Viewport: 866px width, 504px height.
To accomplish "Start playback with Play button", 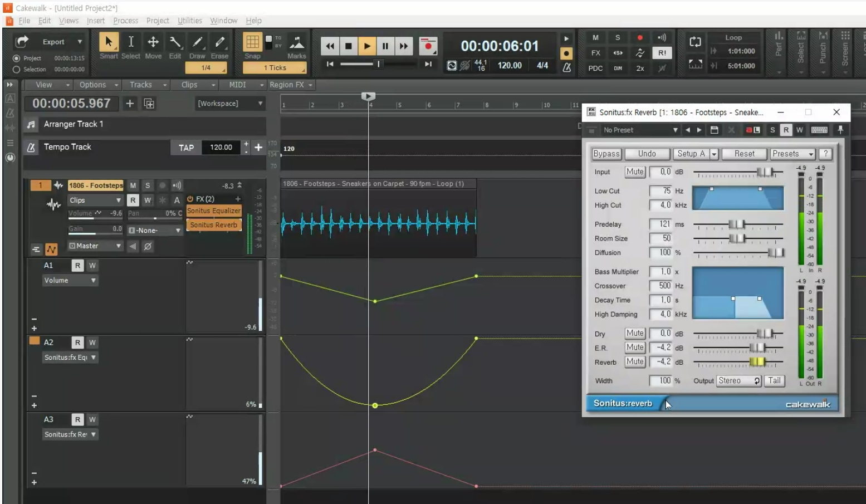I will point(367,46).
